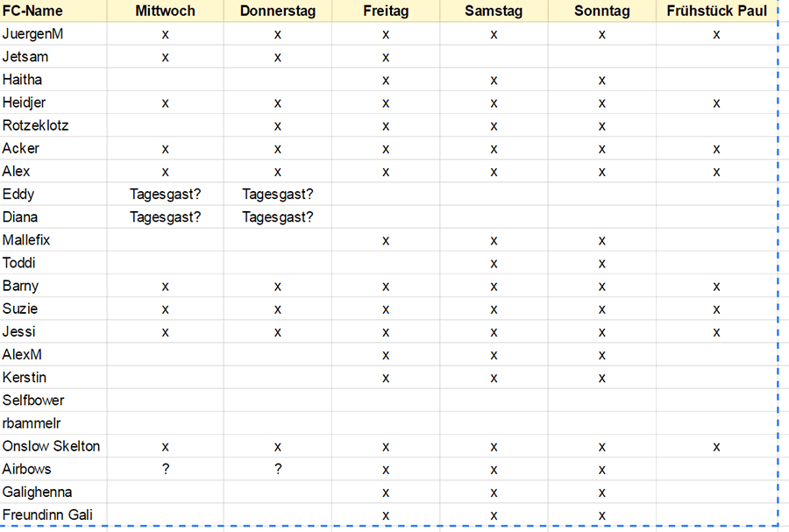The image size is (789, 532).
Task: Select the Donnerstag header cell
Action: point(277,11)
